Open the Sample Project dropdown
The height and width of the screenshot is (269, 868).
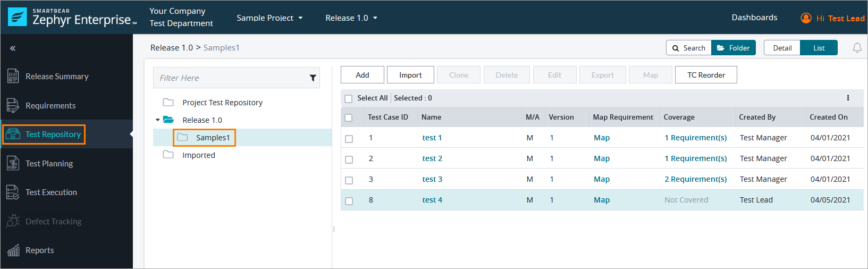pos(269,18)
